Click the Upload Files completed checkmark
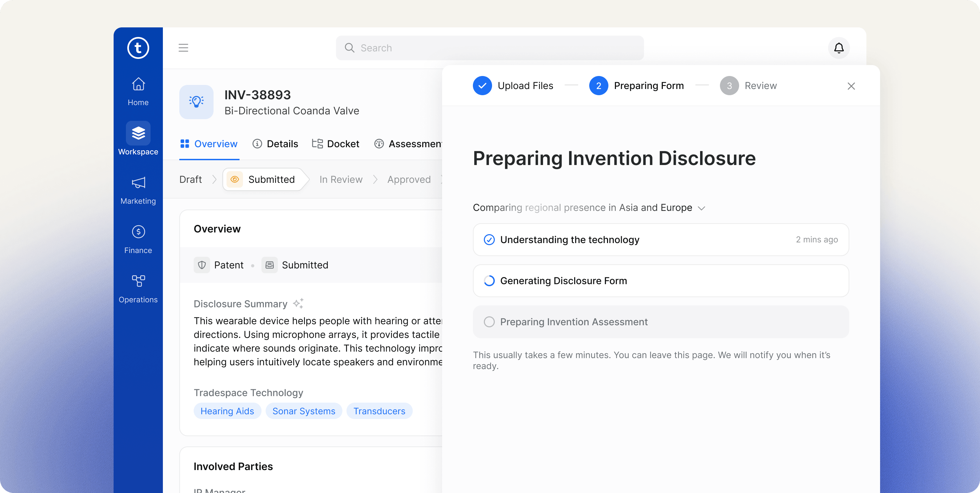Viewport: 980px width, 493px height. pos(482,86)
